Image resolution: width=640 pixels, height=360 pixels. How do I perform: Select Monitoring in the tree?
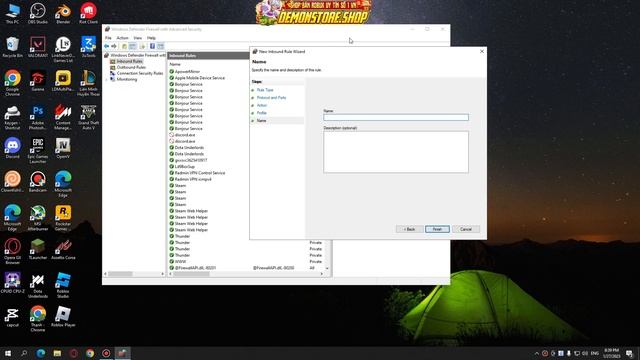(127, 80)
